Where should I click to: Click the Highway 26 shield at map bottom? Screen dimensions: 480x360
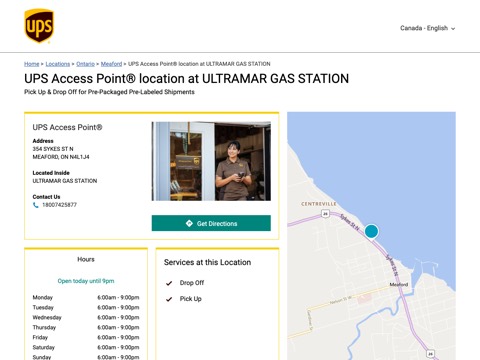(x=430, y=353)
